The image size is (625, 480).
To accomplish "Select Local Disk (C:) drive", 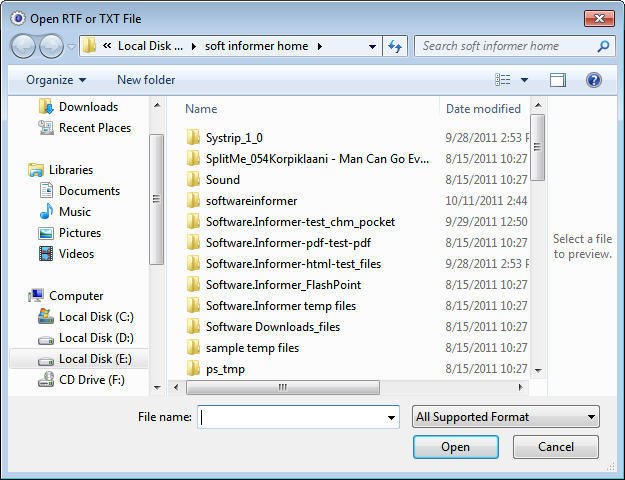I will [x=86, y=317].
